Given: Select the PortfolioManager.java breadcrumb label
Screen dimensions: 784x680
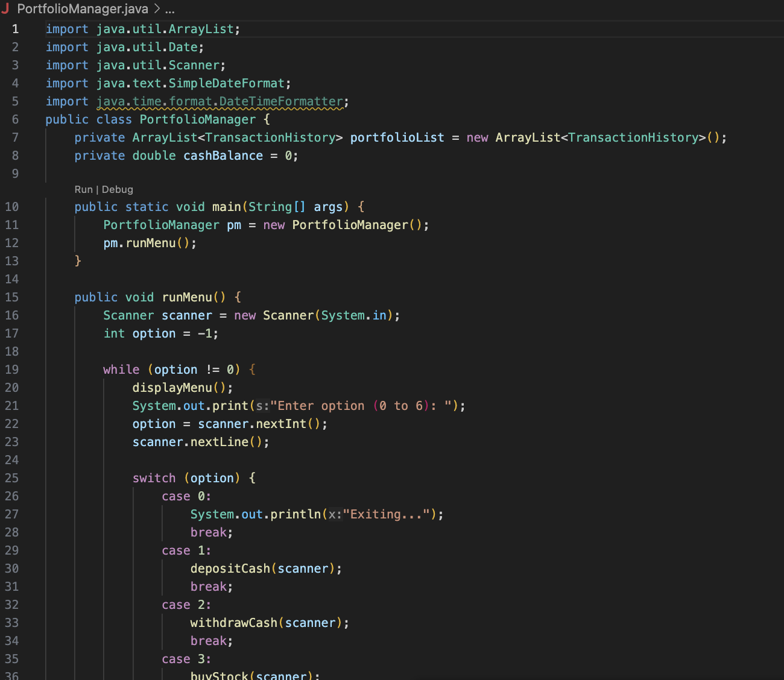Looking at the screenshot, I should coord(83,8).
